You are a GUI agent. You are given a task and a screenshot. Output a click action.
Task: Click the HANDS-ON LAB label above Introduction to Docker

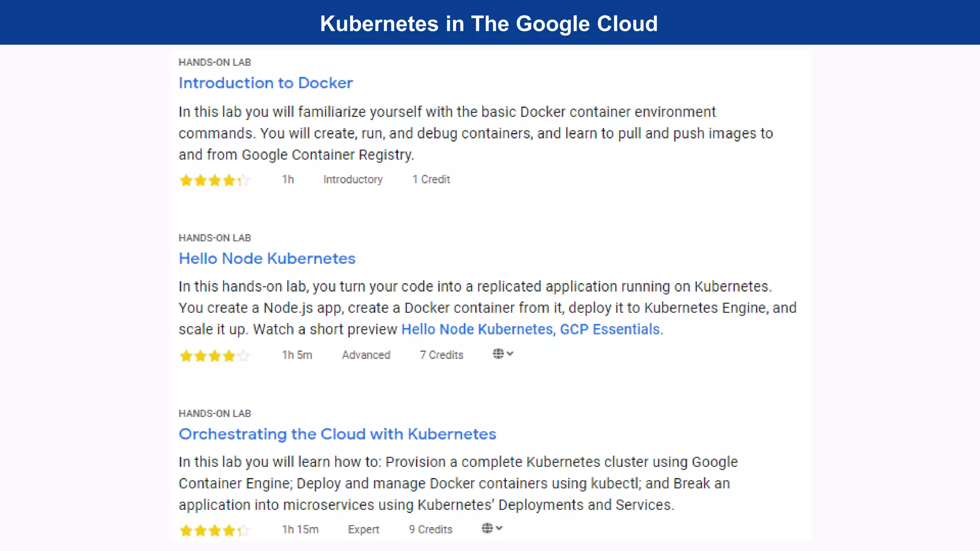(x=214, y=62)
